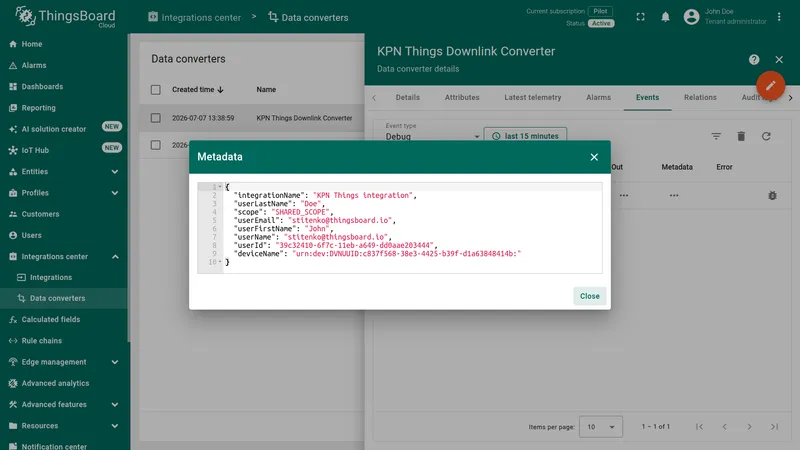Close the Metadata dialog with X
The width and height of the screenshot is (800, 450).
pyautogui.click(x=594, y=157)
